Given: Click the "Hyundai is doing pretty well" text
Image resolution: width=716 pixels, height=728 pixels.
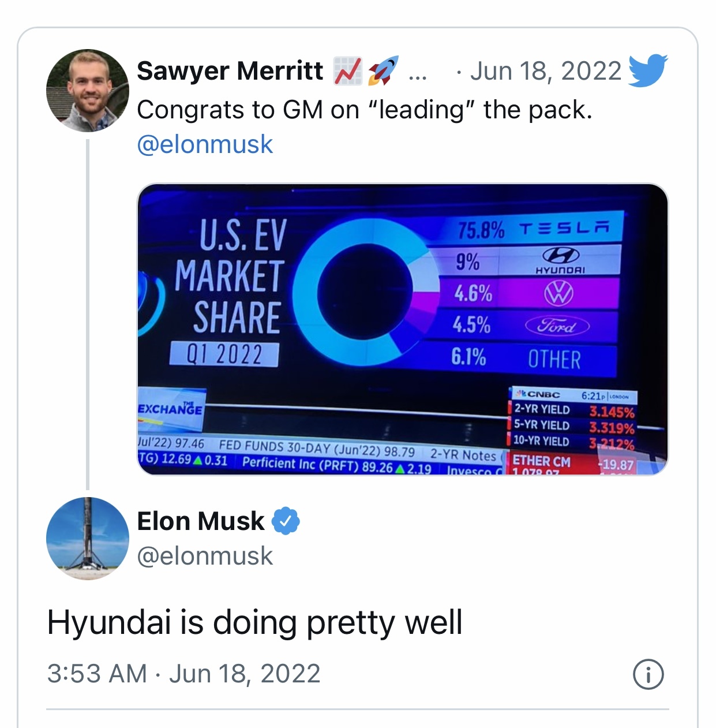Looking at the screenshot, I should click(x=254, y=622).
